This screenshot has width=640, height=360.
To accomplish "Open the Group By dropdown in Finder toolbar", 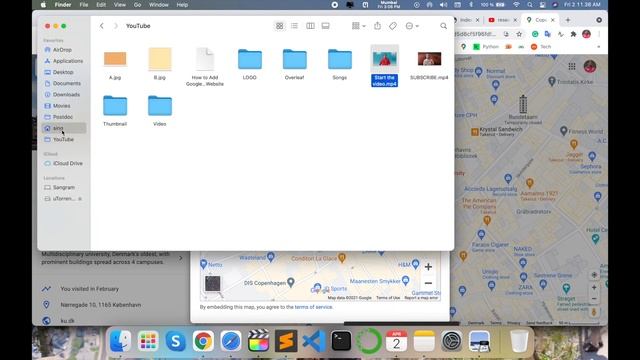I will pyautogui.click(x=358, y=26).
